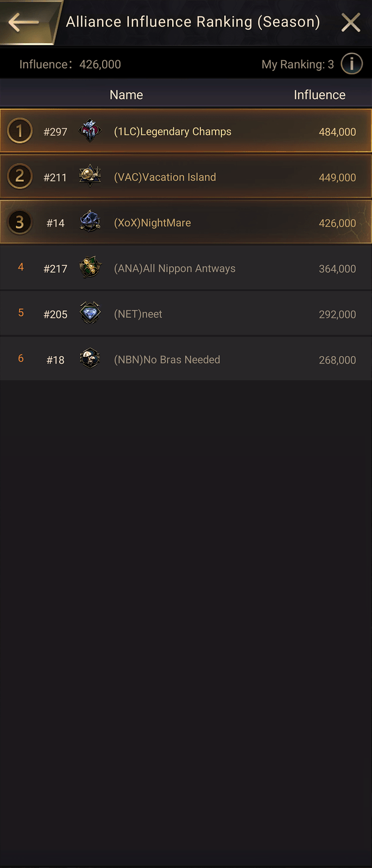
Task: Open (NBN)No Bras Needed entry
Action: click(186, 359)
